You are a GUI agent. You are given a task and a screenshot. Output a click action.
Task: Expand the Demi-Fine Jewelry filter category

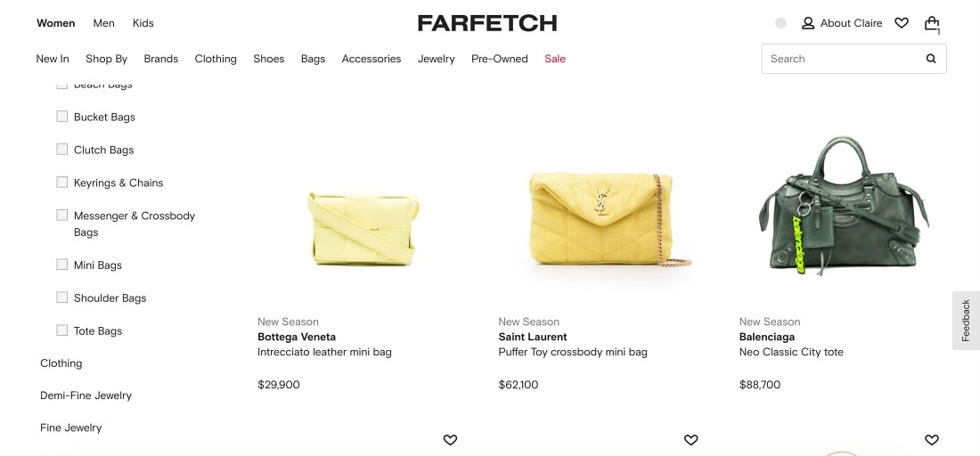pyautogui.click(x=86, y=395)
